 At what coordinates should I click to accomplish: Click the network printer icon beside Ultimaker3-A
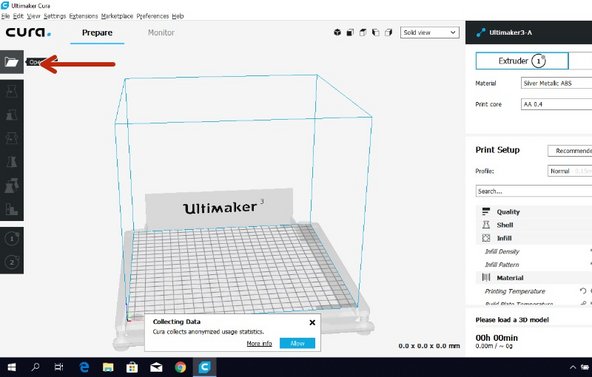tap(481, 32)
